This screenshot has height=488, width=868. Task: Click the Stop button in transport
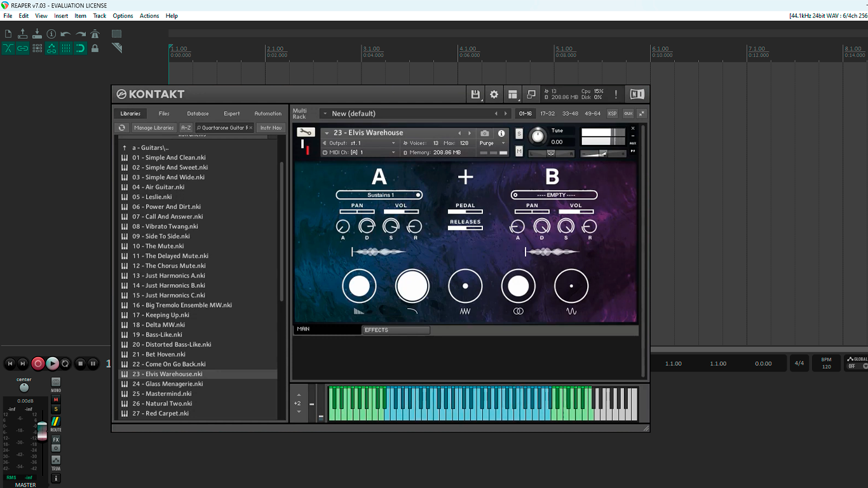(x=80, y=363)
